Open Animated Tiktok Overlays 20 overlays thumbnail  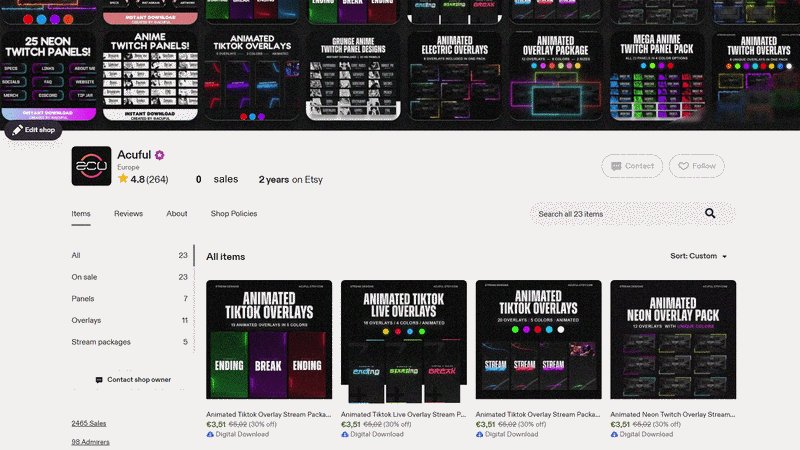point(538,339)
